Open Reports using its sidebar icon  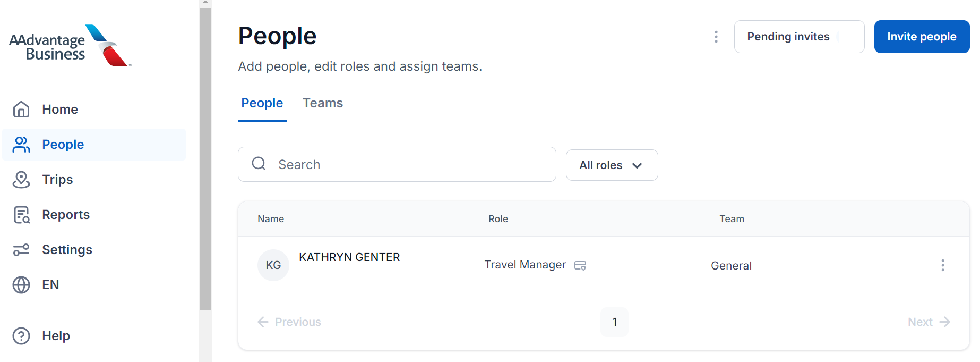point(21,214)
